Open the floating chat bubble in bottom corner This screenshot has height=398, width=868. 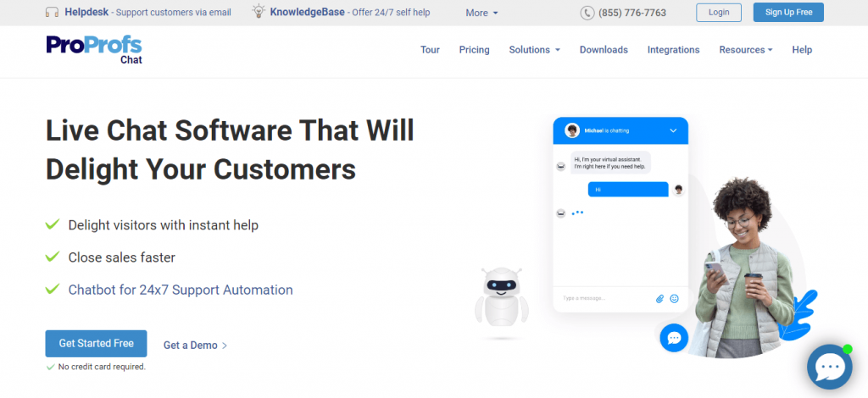(829, 367)
